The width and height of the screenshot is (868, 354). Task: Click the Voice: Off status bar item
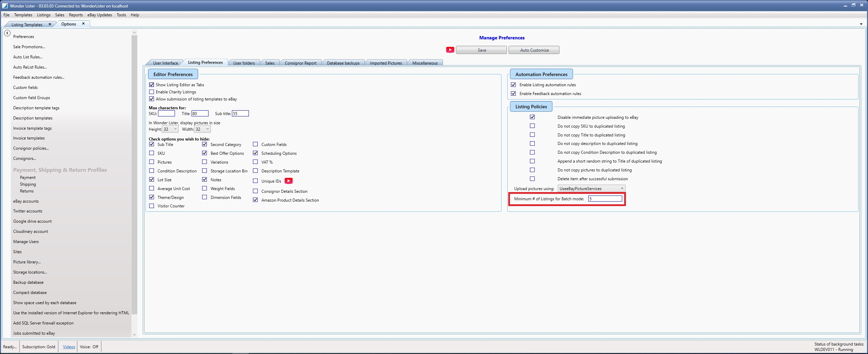click(89, 347)
